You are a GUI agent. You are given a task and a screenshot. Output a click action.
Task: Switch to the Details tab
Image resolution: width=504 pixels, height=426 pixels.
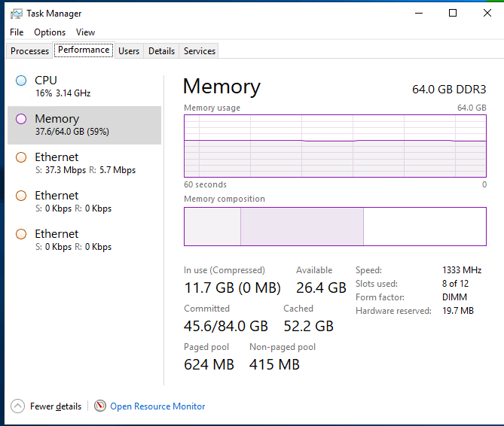pyautogui.click(x=161, y=51)
